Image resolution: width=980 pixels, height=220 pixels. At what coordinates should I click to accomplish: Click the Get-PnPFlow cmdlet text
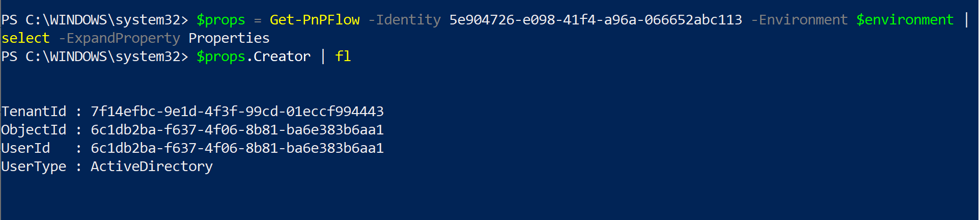click(315, 20)
